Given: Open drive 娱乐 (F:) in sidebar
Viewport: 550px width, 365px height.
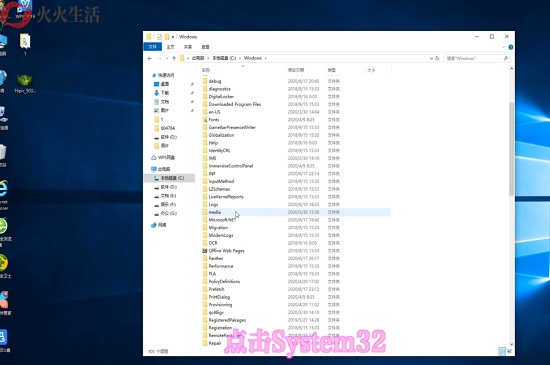Looking at the screenshot, I should (x=168, y=204).
